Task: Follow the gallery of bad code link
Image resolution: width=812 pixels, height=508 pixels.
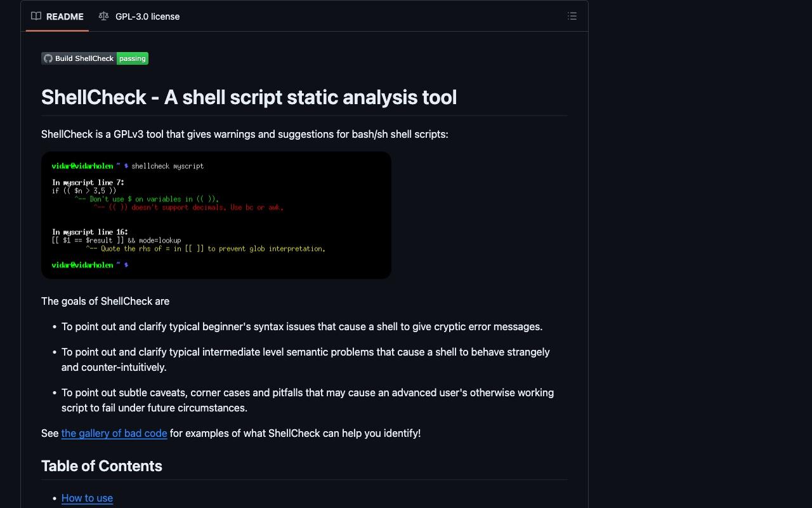Action: click(114, 433)
